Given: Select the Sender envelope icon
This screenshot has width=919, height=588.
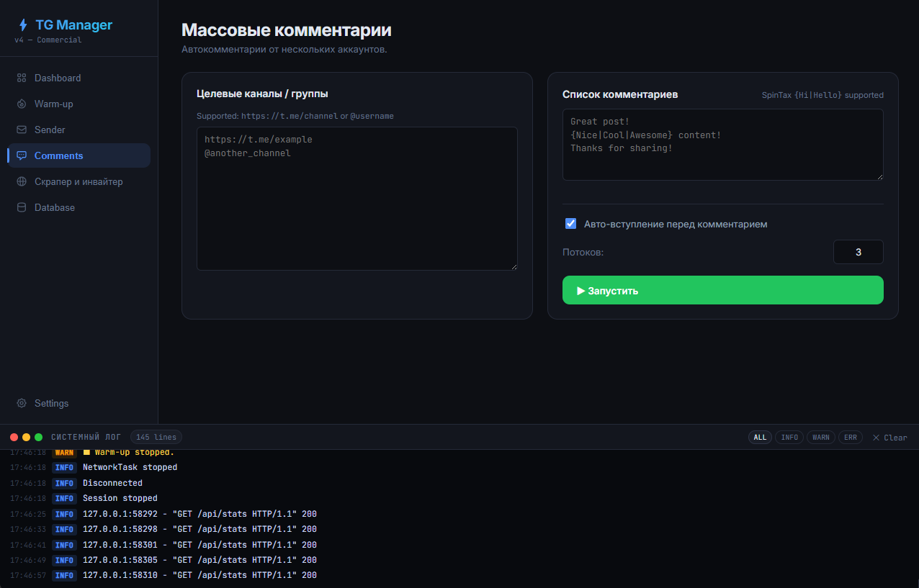Looking at the screenshot, I should tap(22, 130).
